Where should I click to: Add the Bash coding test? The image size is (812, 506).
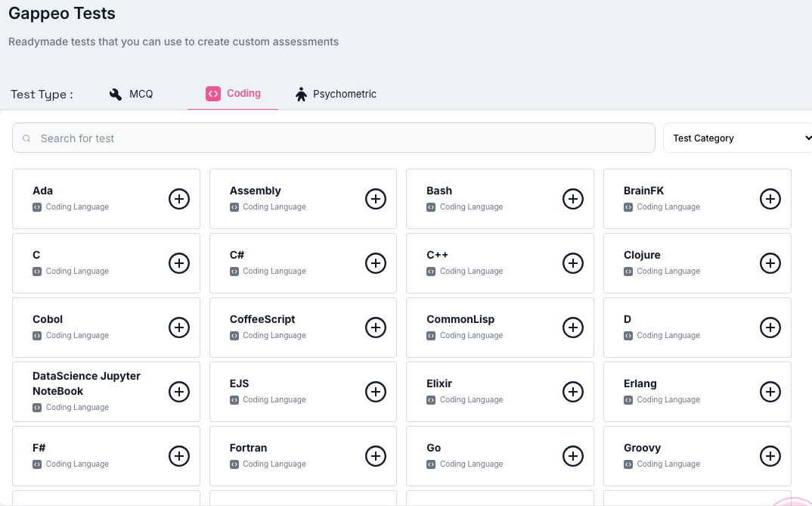(573, 199)
